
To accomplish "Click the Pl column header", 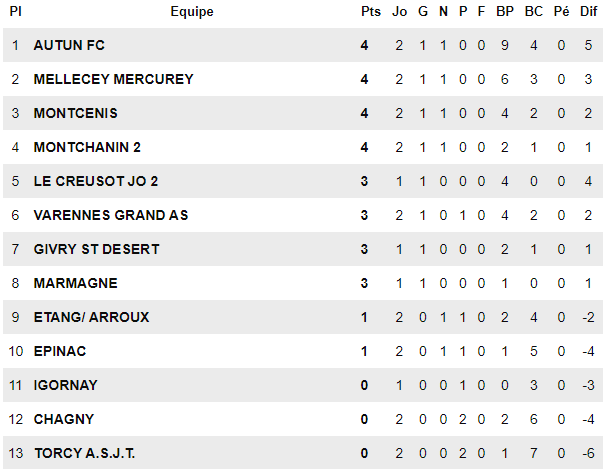I will click(x=15, y=12).
